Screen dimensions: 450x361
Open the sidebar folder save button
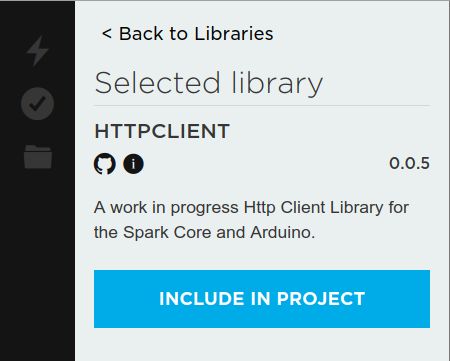point(38,157)
